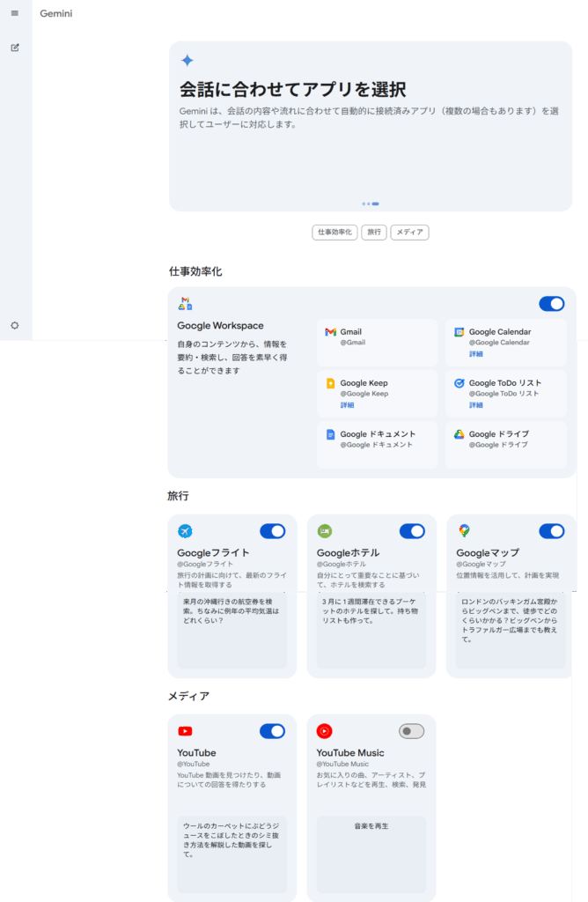Select the Google ドキュメント card
Image resolution: width=588 pixels, height=902 pixels.
[377, 445]
